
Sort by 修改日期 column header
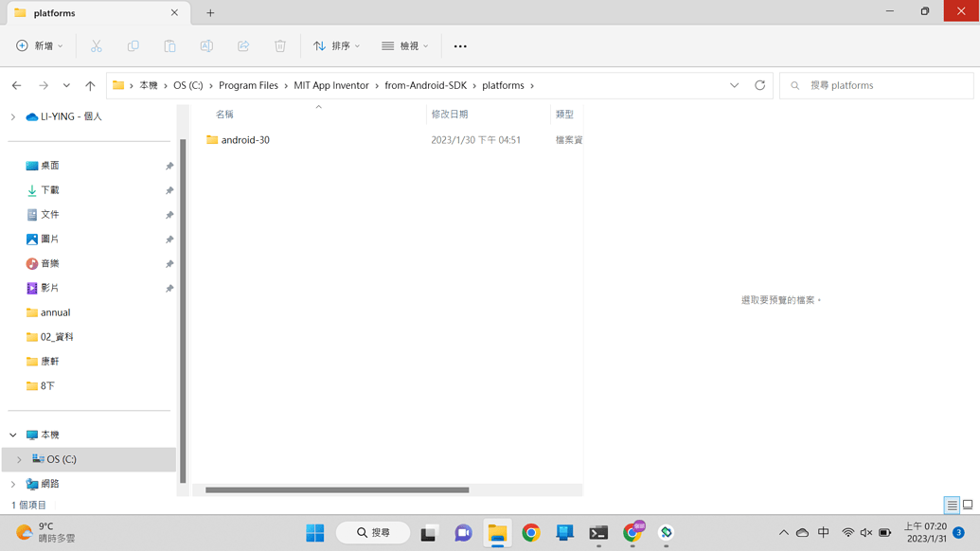point(450,114)
